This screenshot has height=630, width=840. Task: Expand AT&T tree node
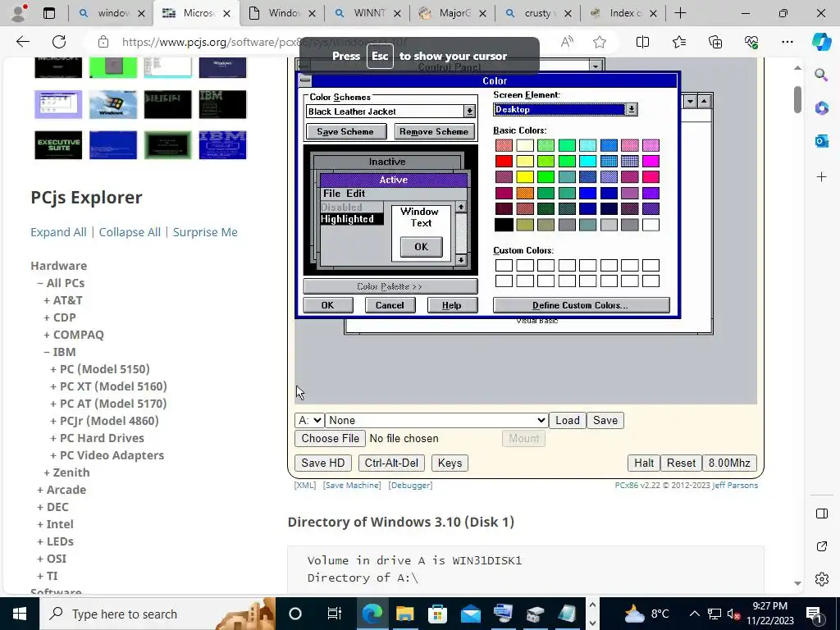pyautogui.click(x=47, y=300)
